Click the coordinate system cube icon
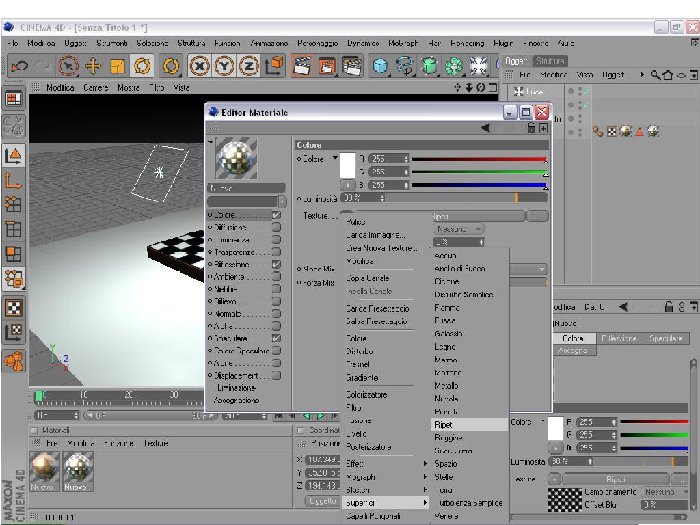Image resolution: width=700 pixels, height=525 pixels. click(274, 67)
